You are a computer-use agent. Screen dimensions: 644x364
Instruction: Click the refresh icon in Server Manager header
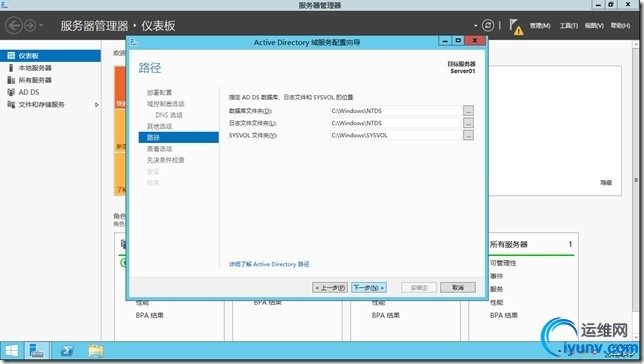[488, 25]
